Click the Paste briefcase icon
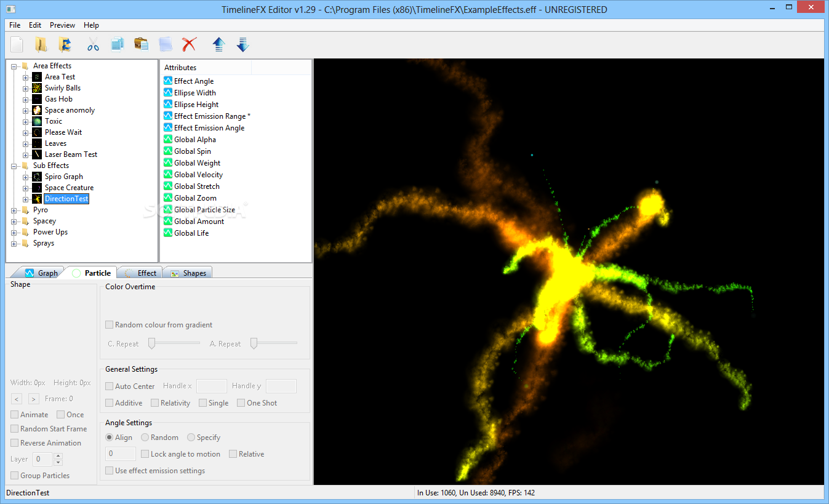The image size is (829, 504). pos(141,44)
